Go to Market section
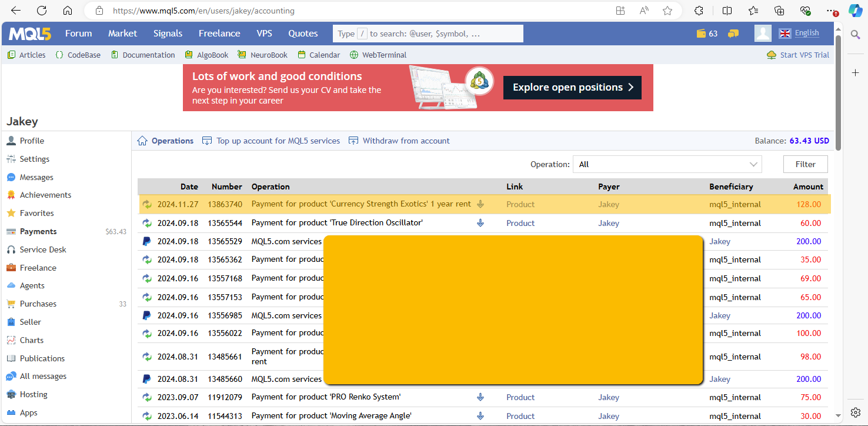The width and height of the screenshot is (868, 426). (122, 34)
